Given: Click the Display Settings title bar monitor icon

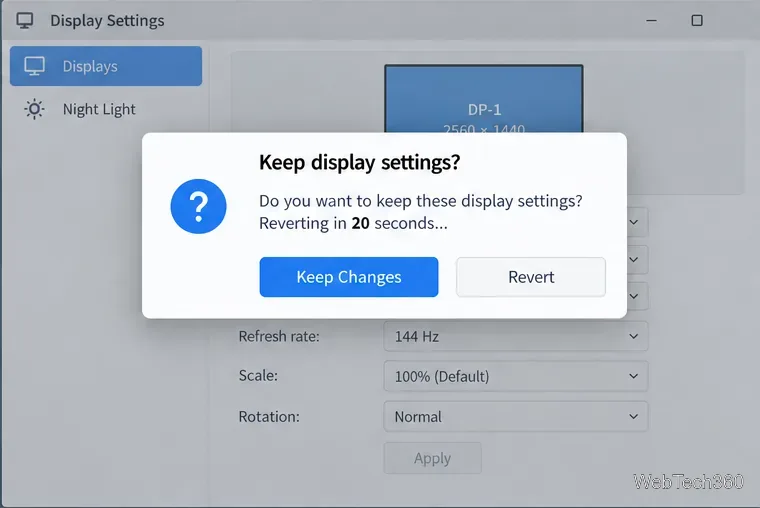Looking at the screenshot, I should click(x=25, y=20).
